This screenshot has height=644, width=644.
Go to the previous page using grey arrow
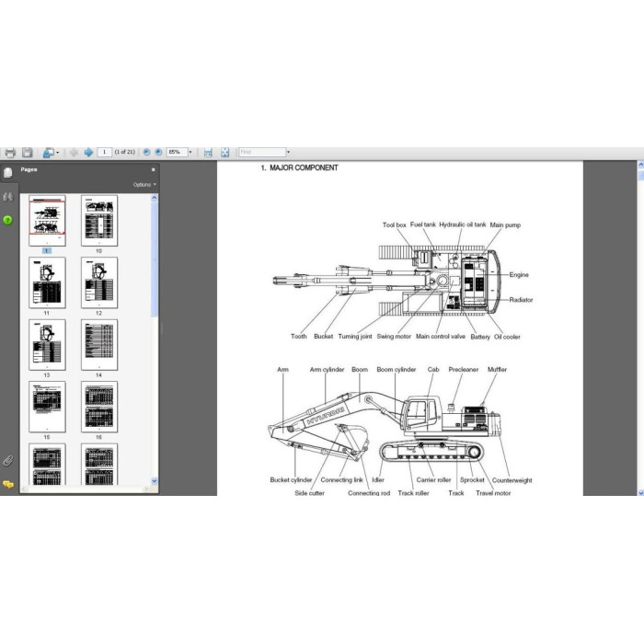[74, 153]
